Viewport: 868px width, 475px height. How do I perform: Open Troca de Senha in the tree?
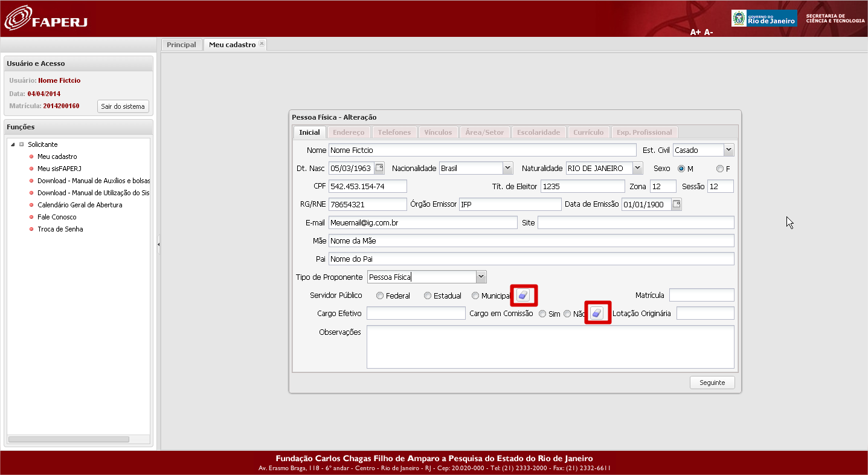tap(60, 229)
